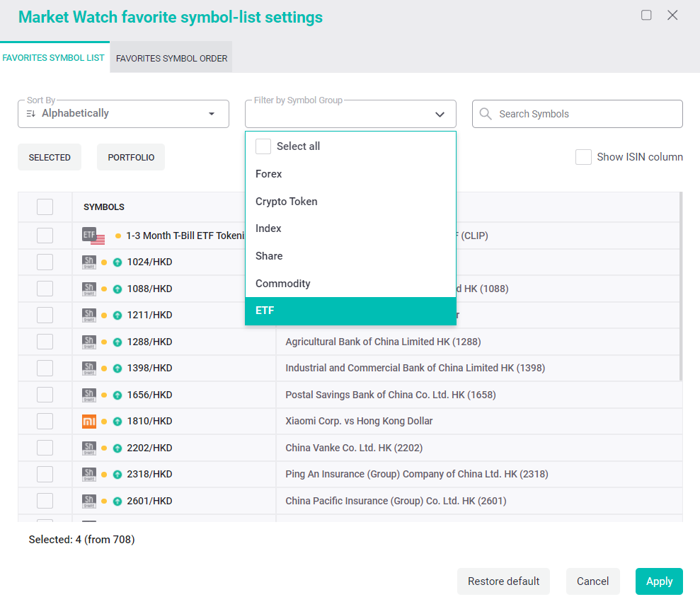Click the symbol table vertical scrollbar

point(681,286)
